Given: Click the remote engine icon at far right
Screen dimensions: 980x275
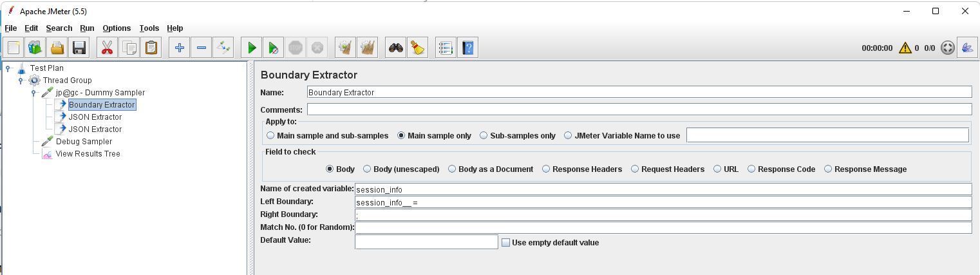Looking at the screenshot, I should point(966,48).
